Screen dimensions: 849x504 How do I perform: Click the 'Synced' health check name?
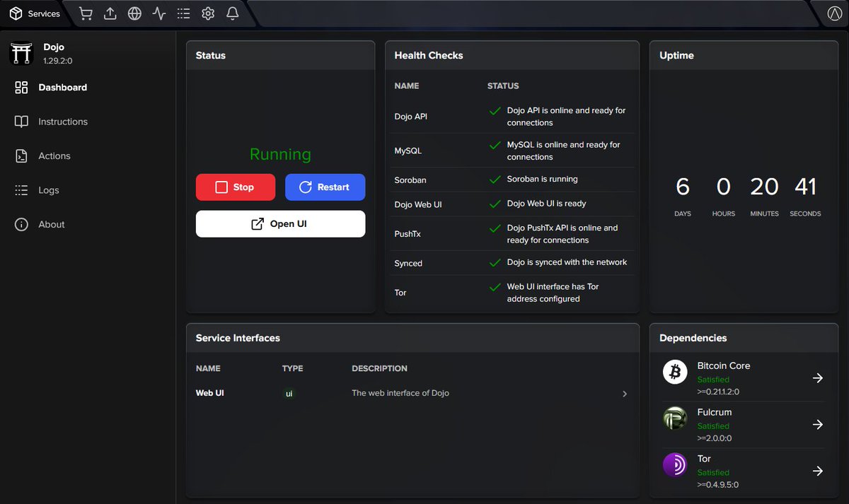[408, 264]
